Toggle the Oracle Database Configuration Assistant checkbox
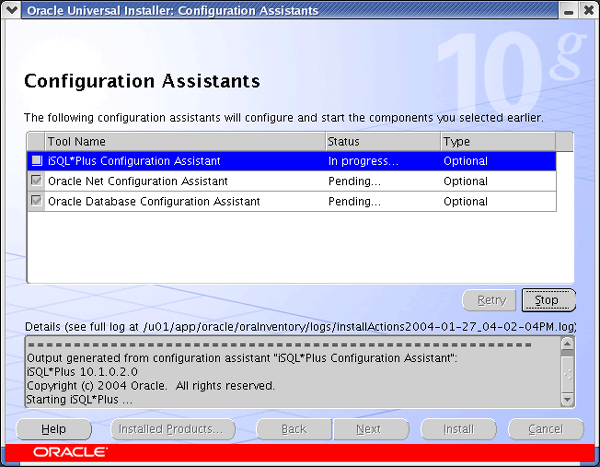The width and height of the screenshot is (600, 467). click(37, 201)
